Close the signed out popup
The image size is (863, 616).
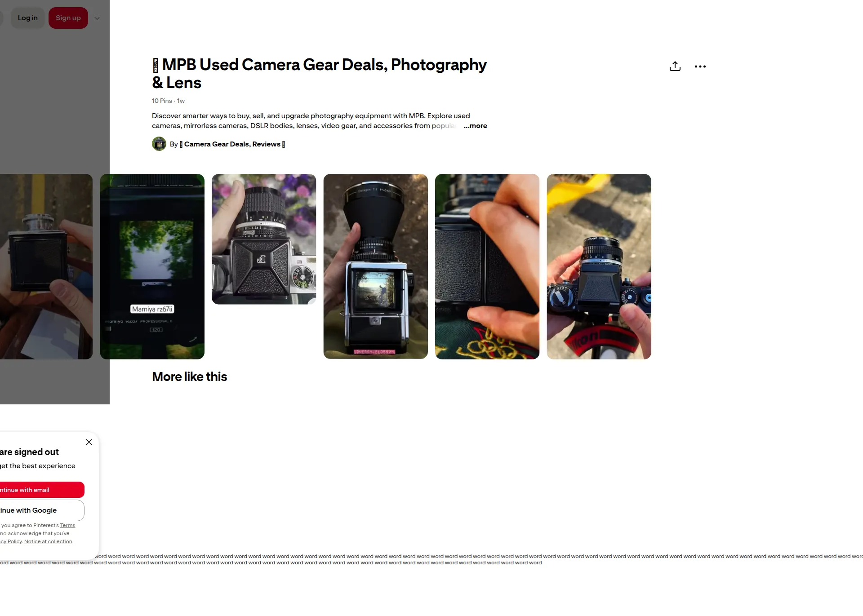click(x=89, y=442)
